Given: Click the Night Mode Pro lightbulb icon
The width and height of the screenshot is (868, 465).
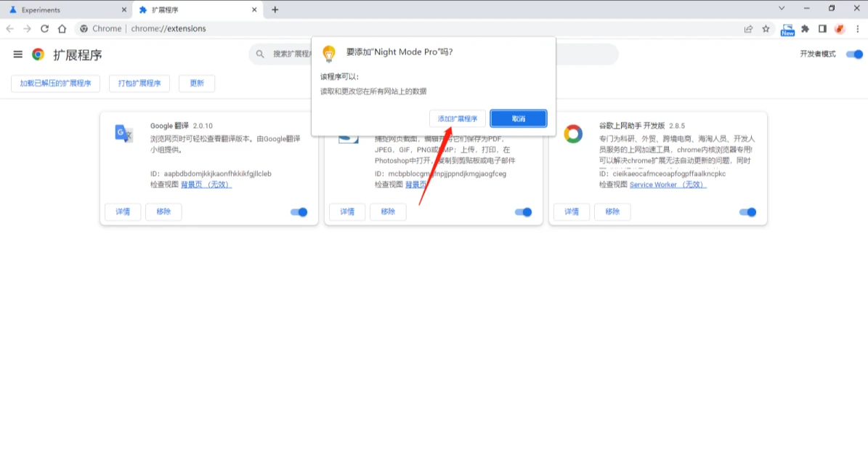Looking at the screenshot, I should pos(329,53).
